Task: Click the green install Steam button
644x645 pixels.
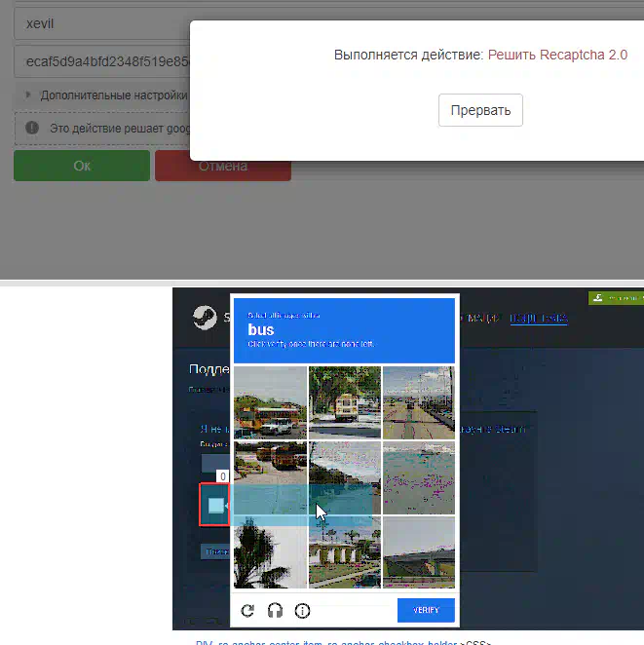Action: tap(616, 298)
